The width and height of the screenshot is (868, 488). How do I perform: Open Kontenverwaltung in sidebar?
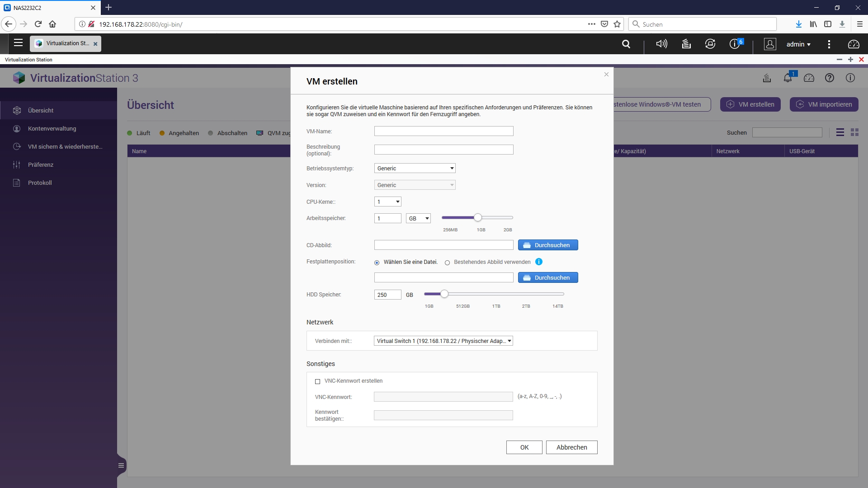(x=52, y=129)
